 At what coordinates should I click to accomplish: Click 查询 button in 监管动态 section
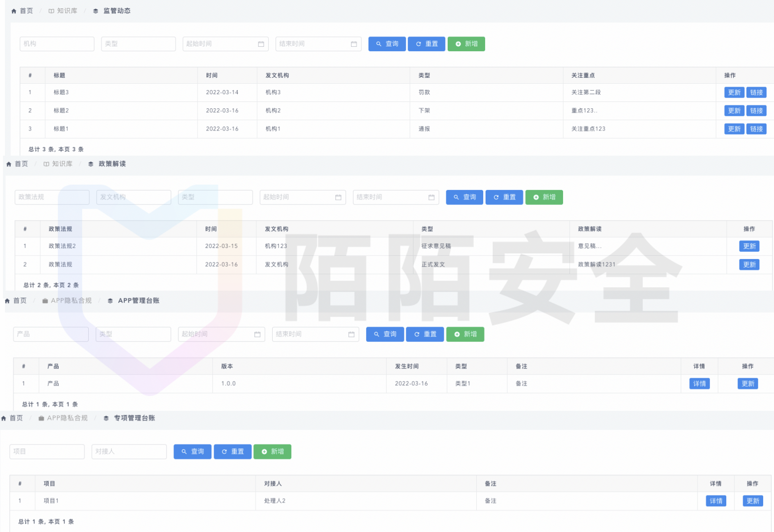coord(387,44)
